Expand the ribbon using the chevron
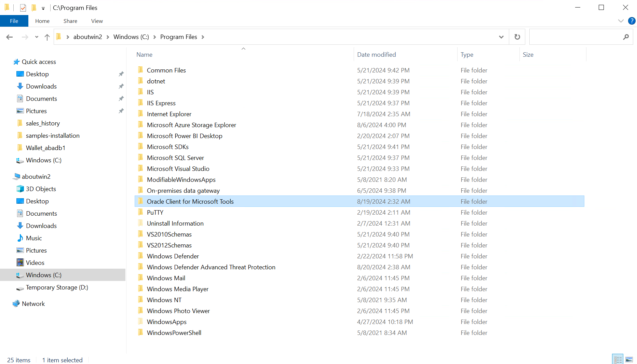This screenshot has width=637, height=364. point(621,21)
